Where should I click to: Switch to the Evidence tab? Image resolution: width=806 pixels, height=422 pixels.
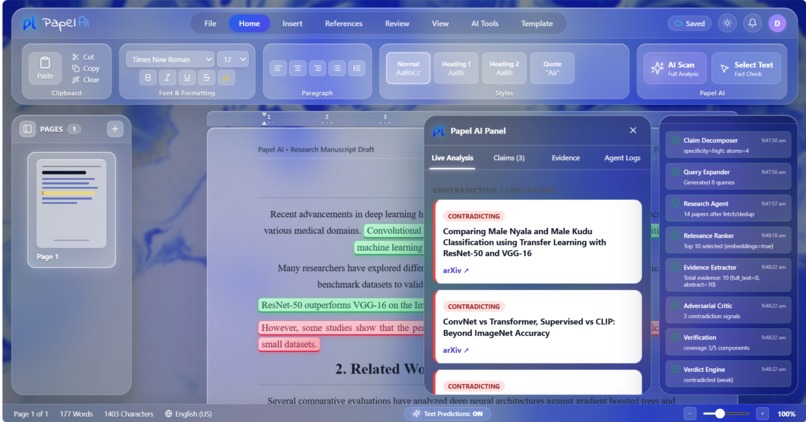(565, 158)
